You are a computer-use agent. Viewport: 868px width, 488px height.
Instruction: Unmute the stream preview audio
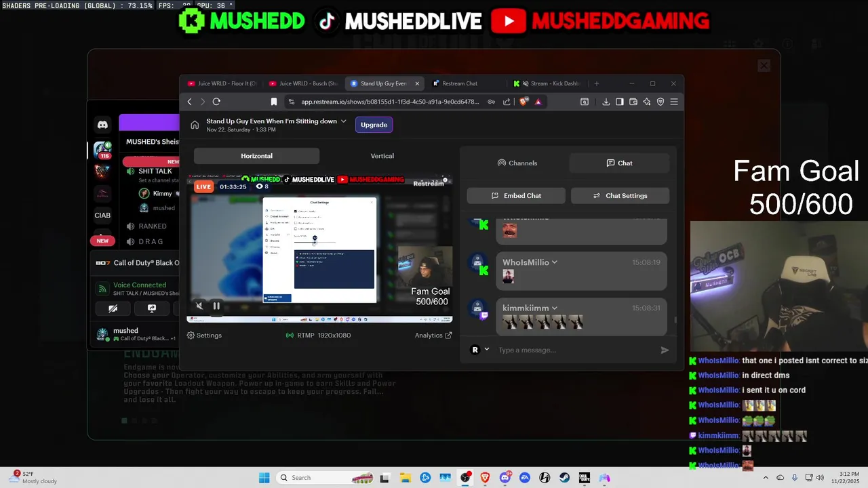199,306
